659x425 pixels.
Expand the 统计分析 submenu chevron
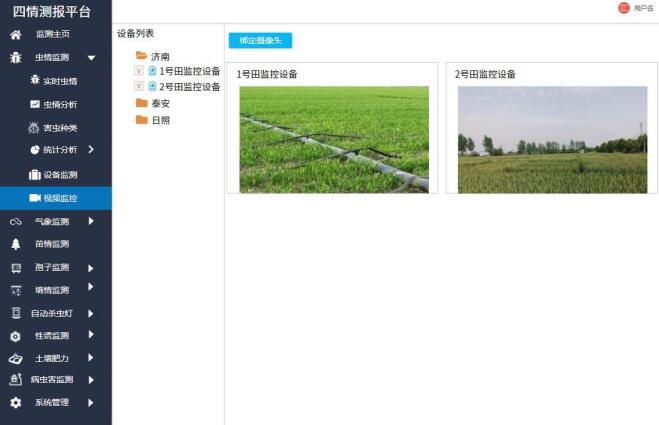click(91, 150)
